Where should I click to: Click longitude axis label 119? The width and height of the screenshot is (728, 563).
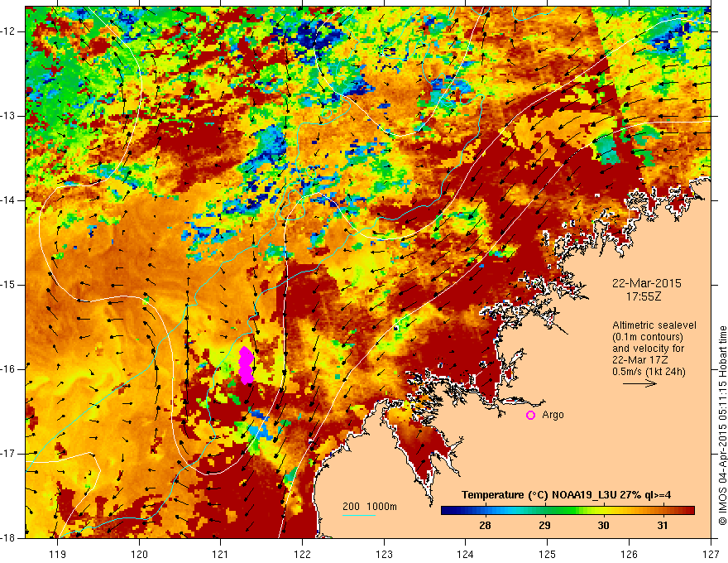58,554
